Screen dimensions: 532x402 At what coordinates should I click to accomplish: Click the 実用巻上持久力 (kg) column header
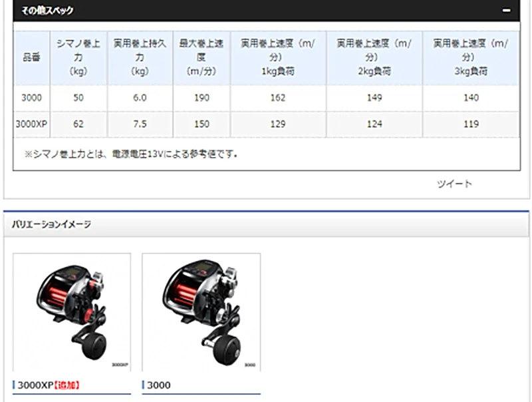point(140,58)
